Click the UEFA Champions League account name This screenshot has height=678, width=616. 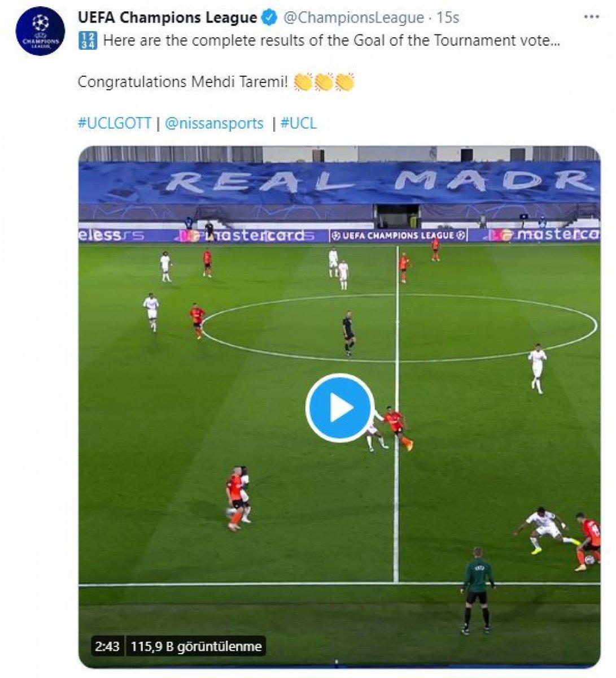167,18
